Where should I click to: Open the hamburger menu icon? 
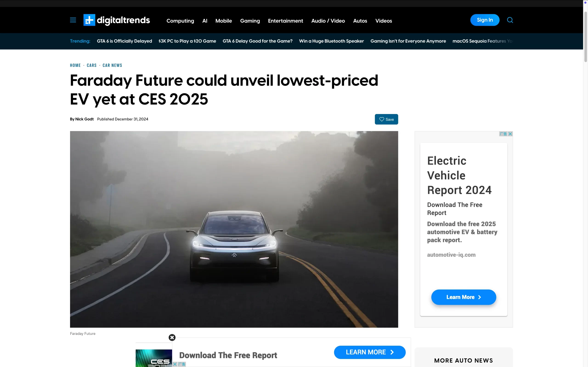coord(73,20)
